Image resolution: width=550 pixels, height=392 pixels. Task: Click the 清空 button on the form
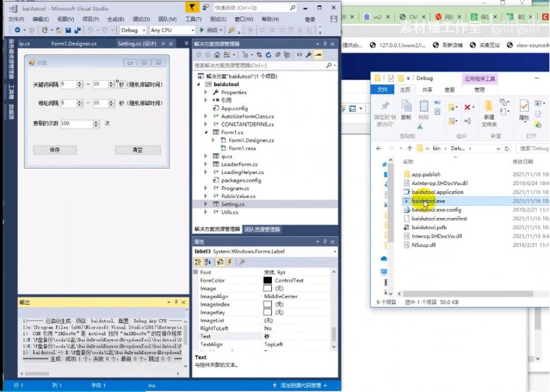point(137,150)
